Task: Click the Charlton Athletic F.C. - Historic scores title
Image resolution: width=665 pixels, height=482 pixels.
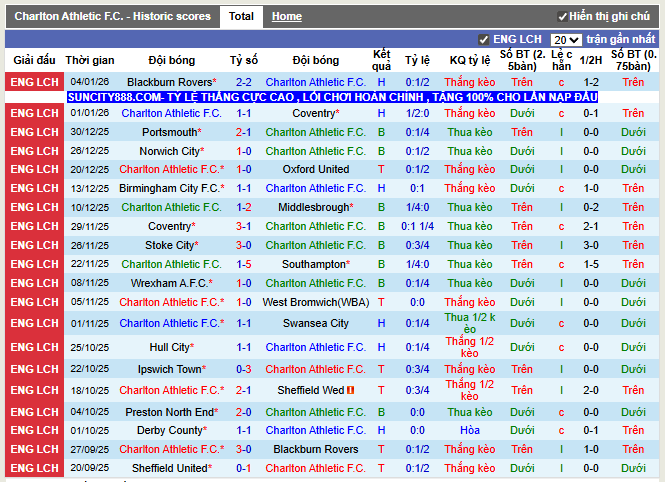Action: tap(112, 17)
